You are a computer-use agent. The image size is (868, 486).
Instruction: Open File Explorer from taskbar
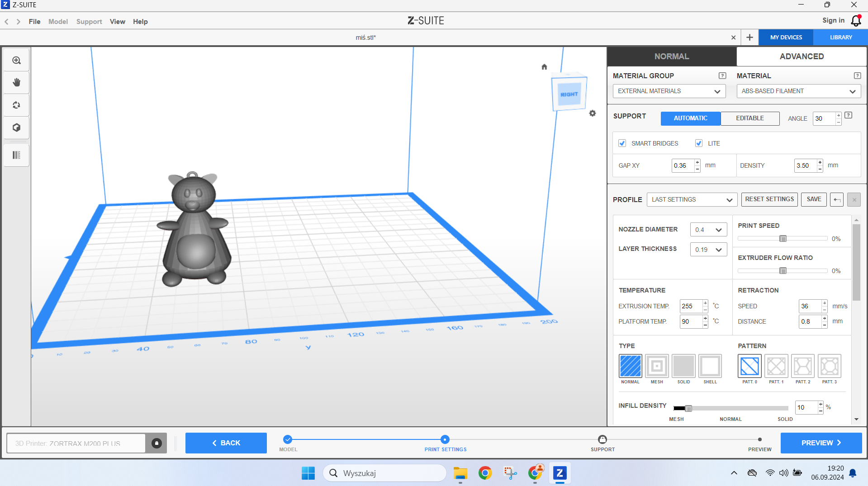pyautogui.click(x=460, y=473)
